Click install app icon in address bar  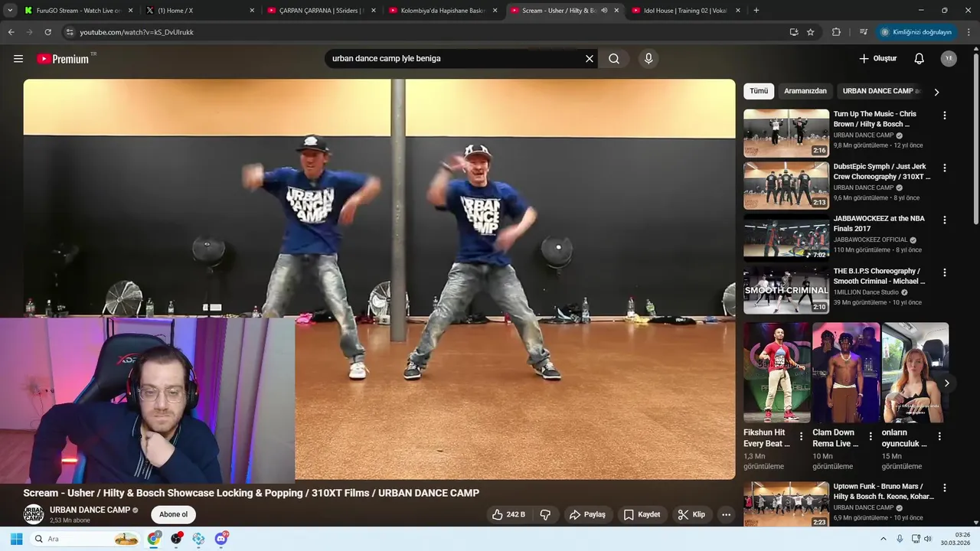(x=794, y=32)
